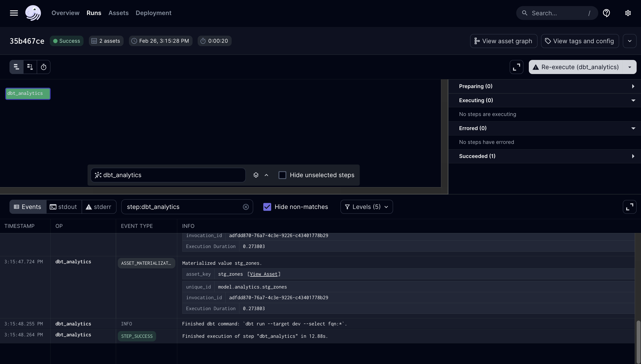Screen dimensions: 641x364
Task: Select the stdout log tab
Action: point(64,207)
